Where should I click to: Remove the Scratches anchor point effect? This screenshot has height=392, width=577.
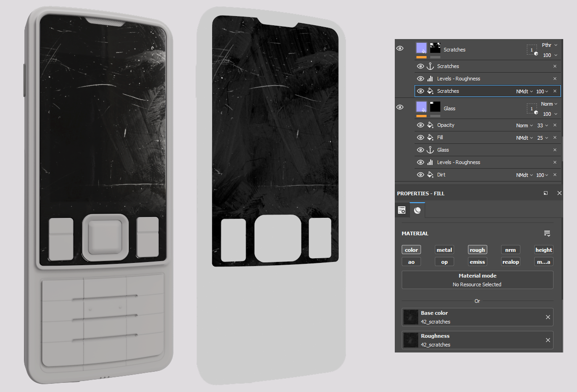(x=555, y=66)
